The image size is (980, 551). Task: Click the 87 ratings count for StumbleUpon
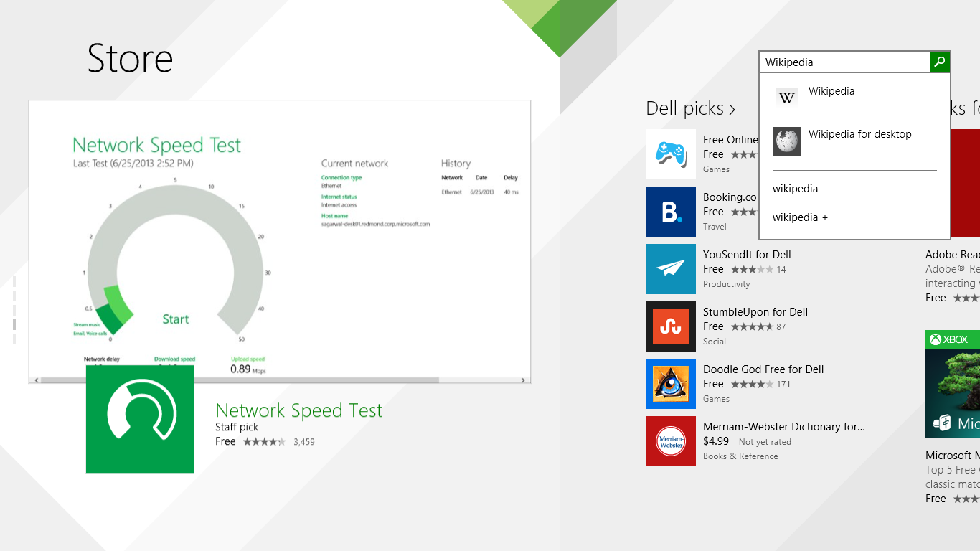click(x=781, y=327)
